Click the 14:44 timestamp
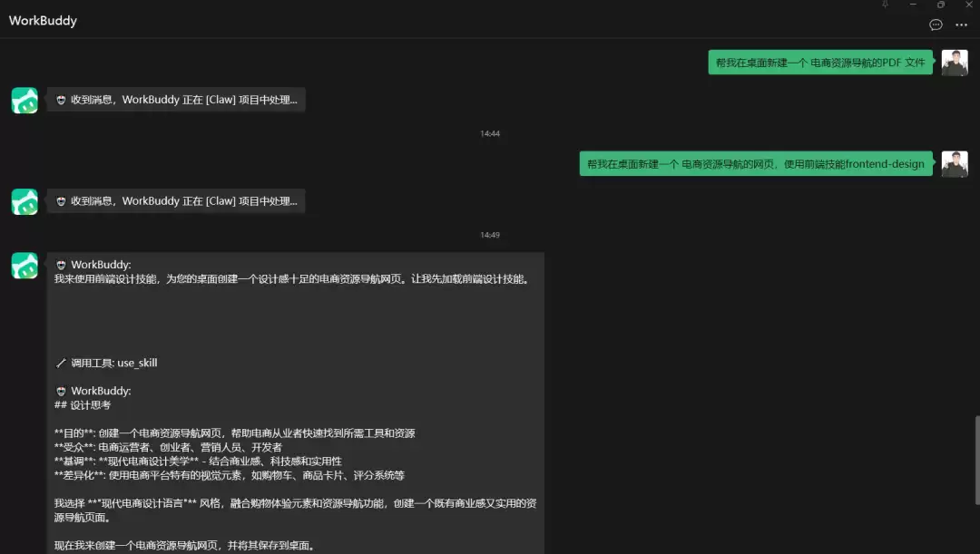The image size is (980, 554). pos(490,133)
